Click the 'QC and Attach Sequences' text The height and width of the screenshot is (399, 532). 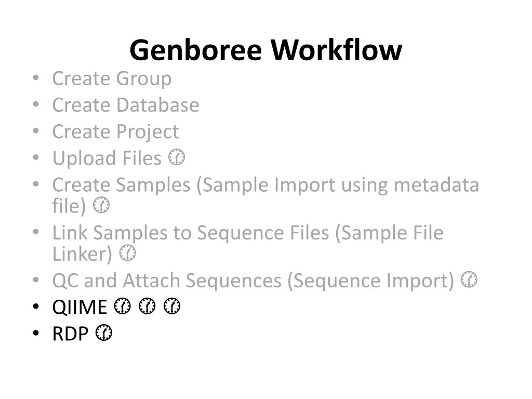[167, 281]
